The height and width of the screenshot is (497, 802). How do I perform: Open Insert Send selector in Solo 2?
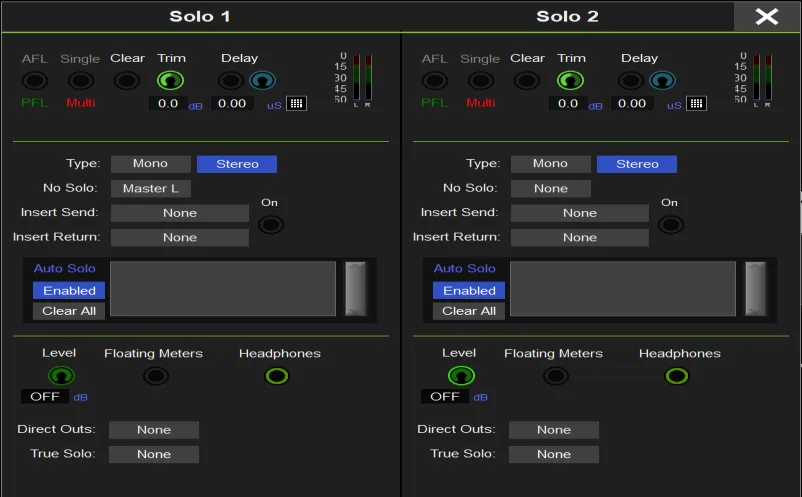pyautogui.click(x=580, y=213)
